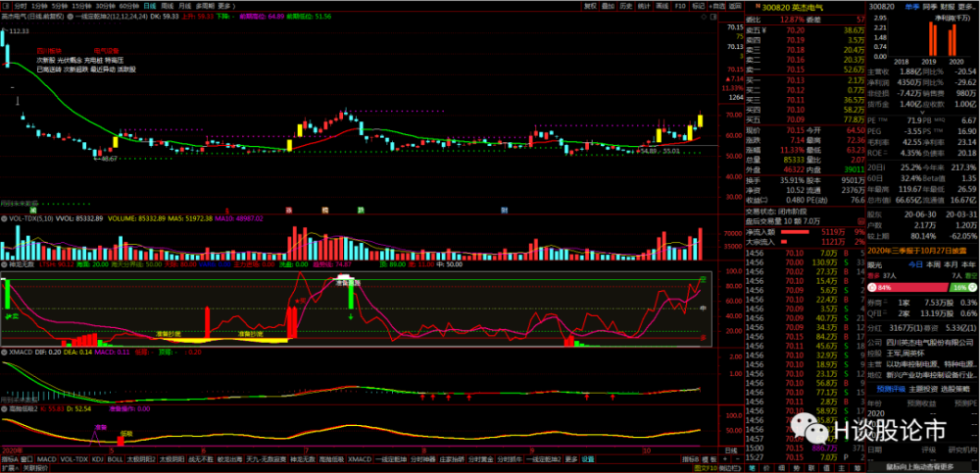Select 本月 in 眼光 section
This screenshot has width=980, height=474.
(951, 264)
